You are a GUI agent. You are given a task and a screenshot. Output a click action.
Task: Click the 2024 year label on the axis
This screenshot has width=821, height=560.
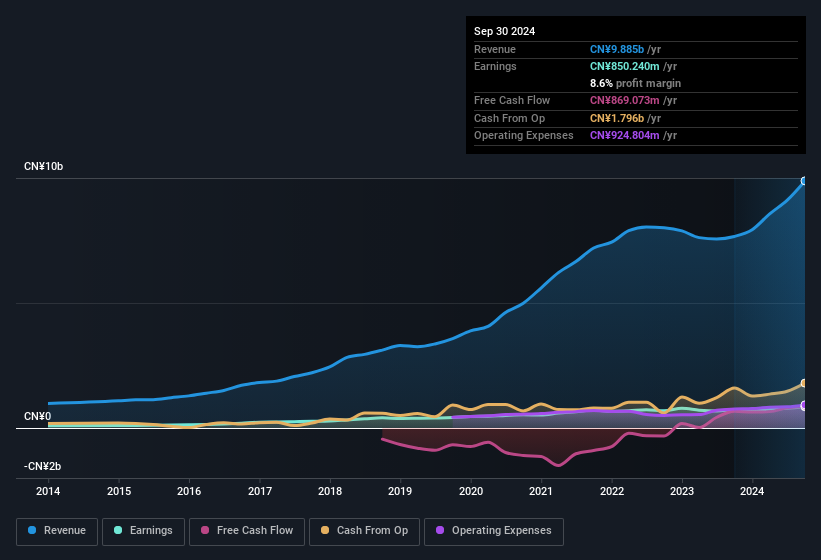[x=752, y=491]
